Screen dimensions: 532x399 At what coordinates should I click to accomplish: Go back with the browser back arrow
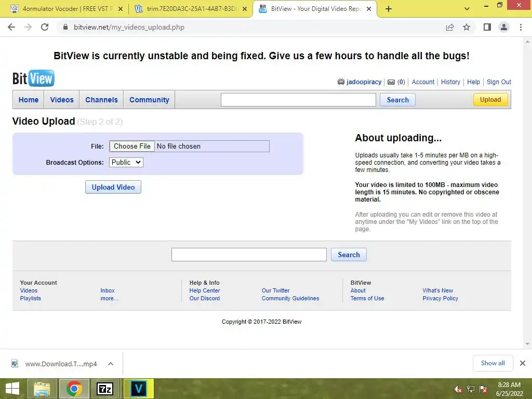pos(11,27)
